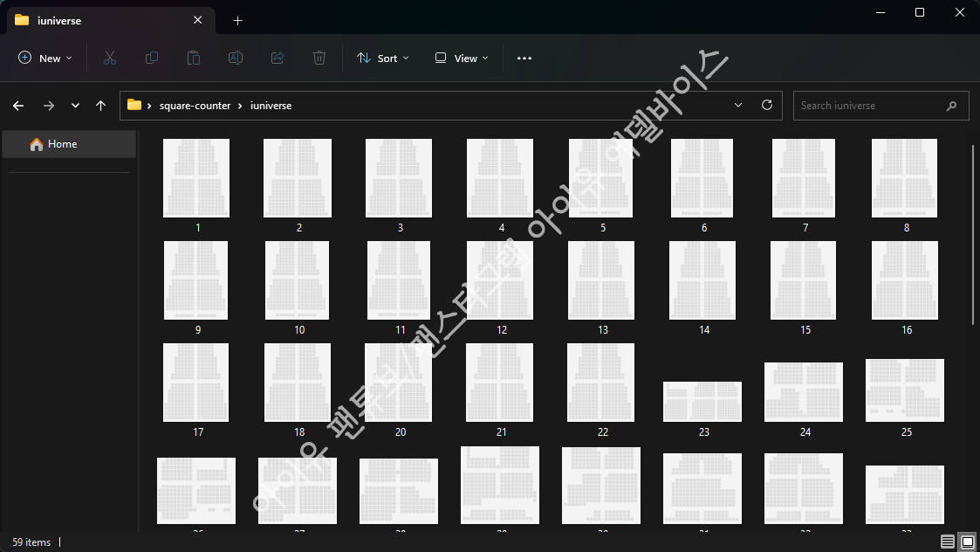Select thumbnail of file 8
The height and width of the screenshot is (552, 980).
904,178
